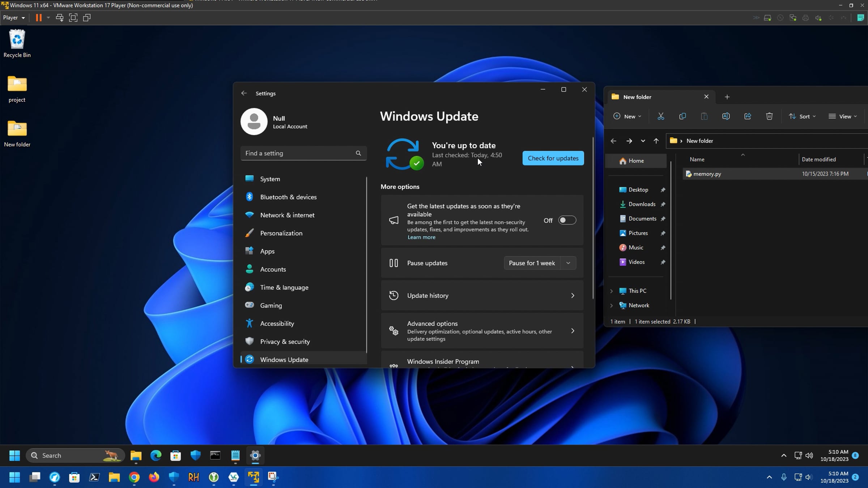
Task: Open Desktop in Explorer quick access
Action: [x=639, y=190]
